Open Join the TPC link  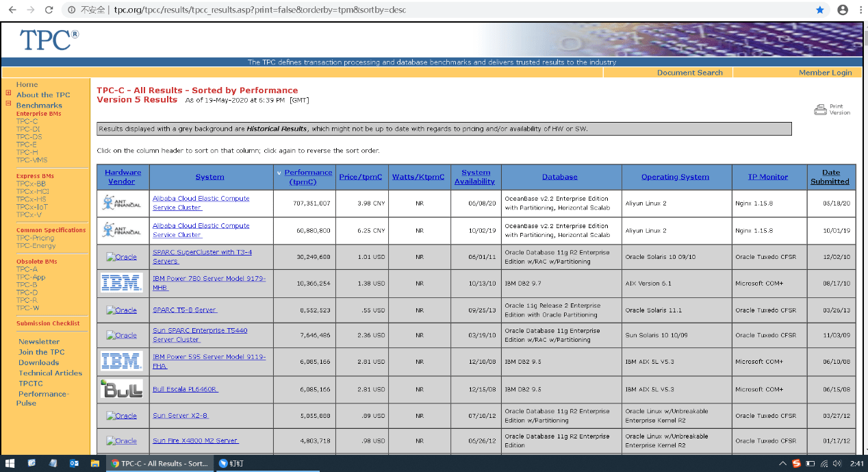pos(42,352)
